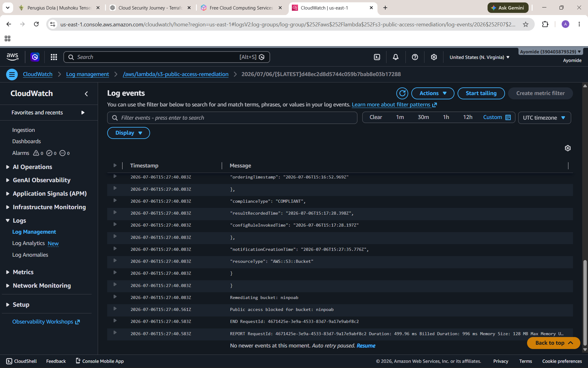
Task: Click the vertical page scrollbar thumb
Action: click(x=585, y=303)
